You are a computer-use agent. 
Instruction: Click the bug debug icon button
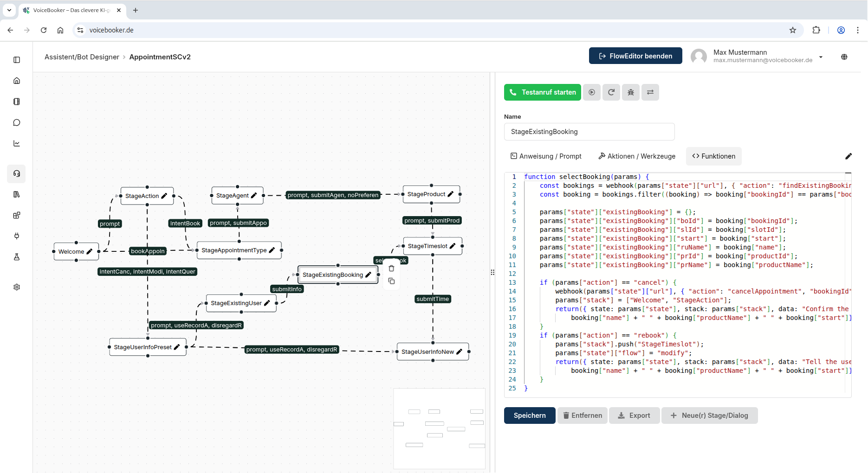[x=630, y=92]
